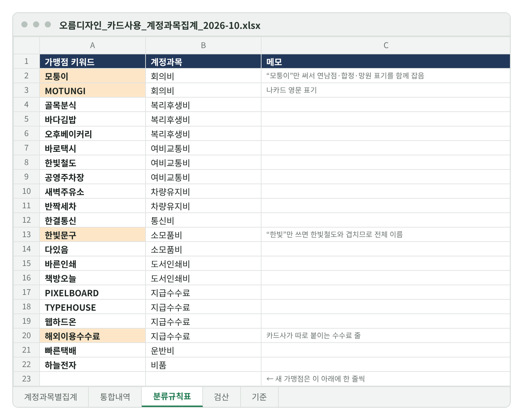Click the 웹하드온 cell
This screenshot has height=420, width=523.
[x=93, y=321]
